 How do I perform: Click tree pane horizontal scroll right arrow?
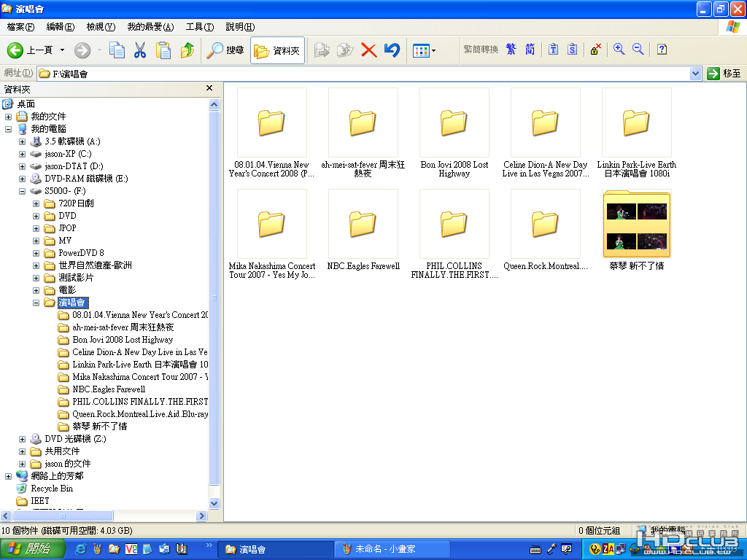[x=201, y=516]
